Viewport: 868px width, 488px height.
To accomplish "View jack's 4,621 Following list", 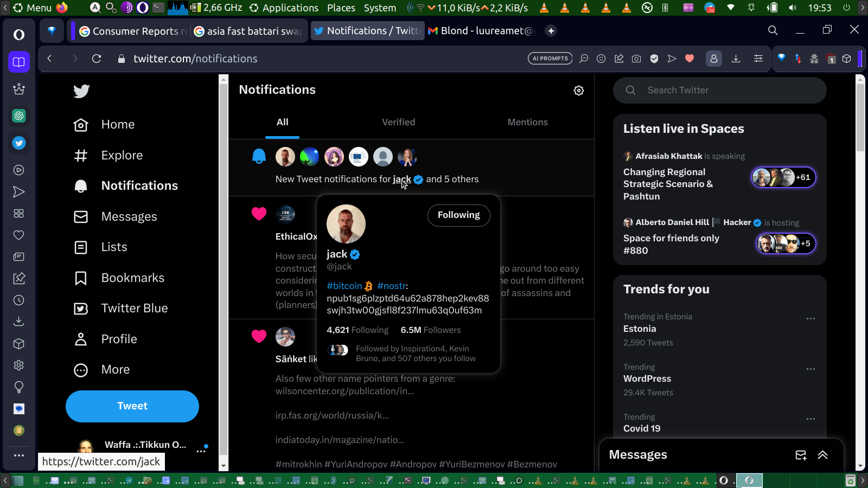I will point(358,330).
